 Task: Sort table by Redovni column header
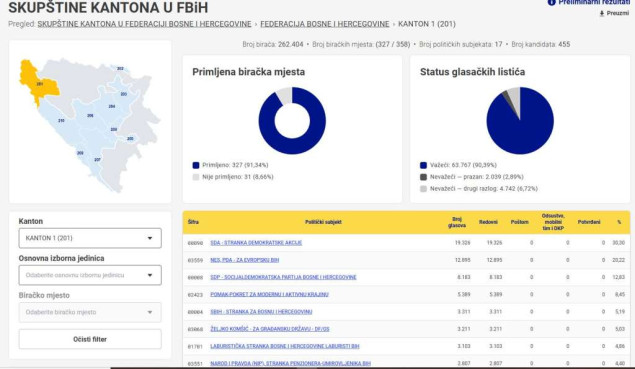[x=488, y=222]
